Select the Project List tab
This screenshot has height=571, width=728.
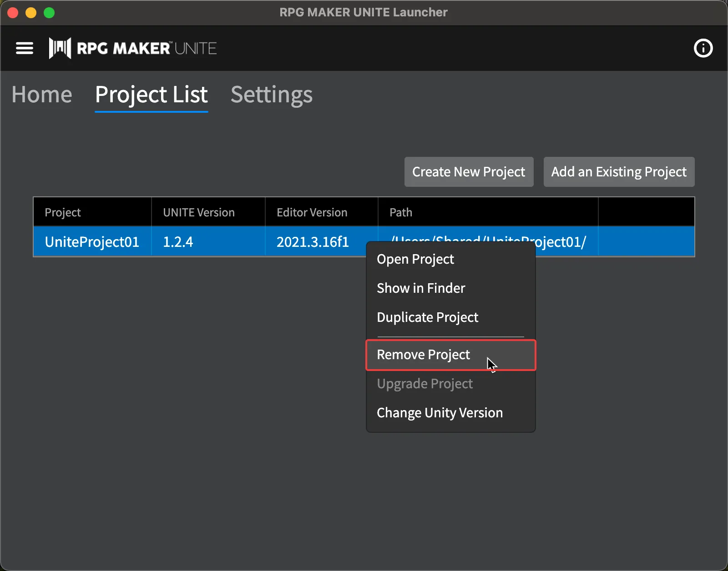[x=151, y=95]
